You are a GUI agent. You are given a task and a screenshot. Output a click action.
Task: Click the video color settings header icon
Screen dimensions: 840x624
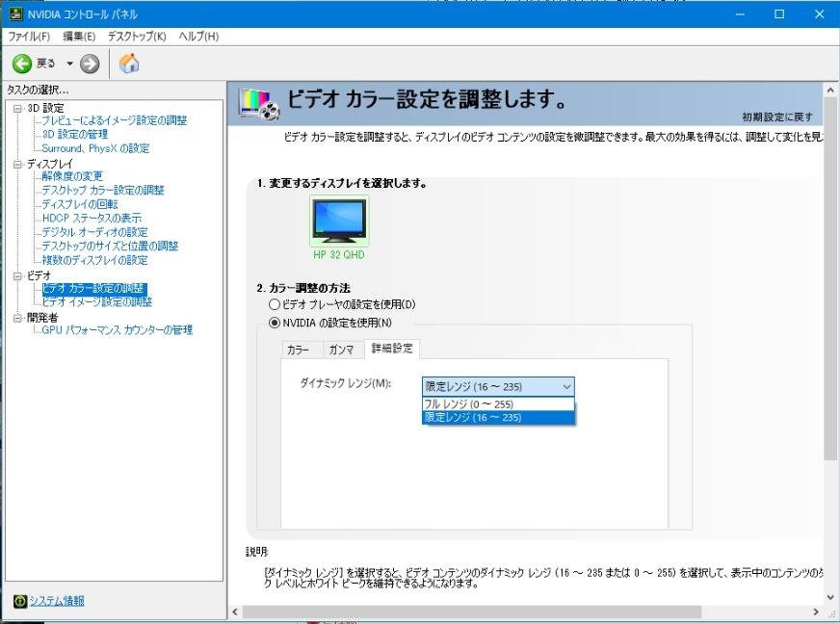coord(259,103)
